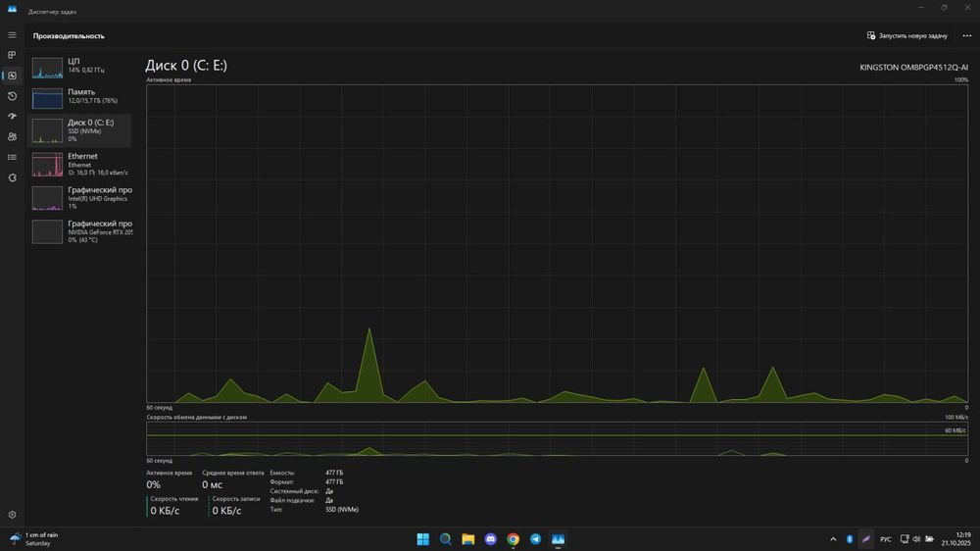
Task: Open the Processes page icon
Action: tap(12, 55)
